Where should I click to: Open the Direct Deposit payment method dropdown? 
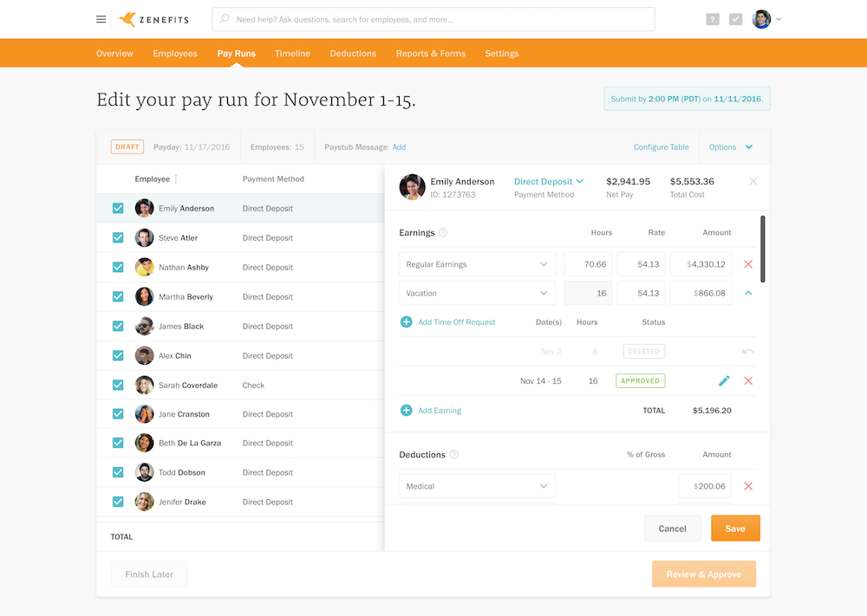549,182
